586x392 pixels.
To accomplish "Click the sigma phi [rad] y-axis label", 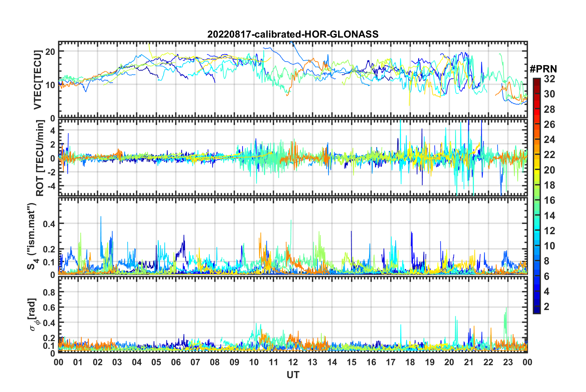I will [x=33, y=314].
